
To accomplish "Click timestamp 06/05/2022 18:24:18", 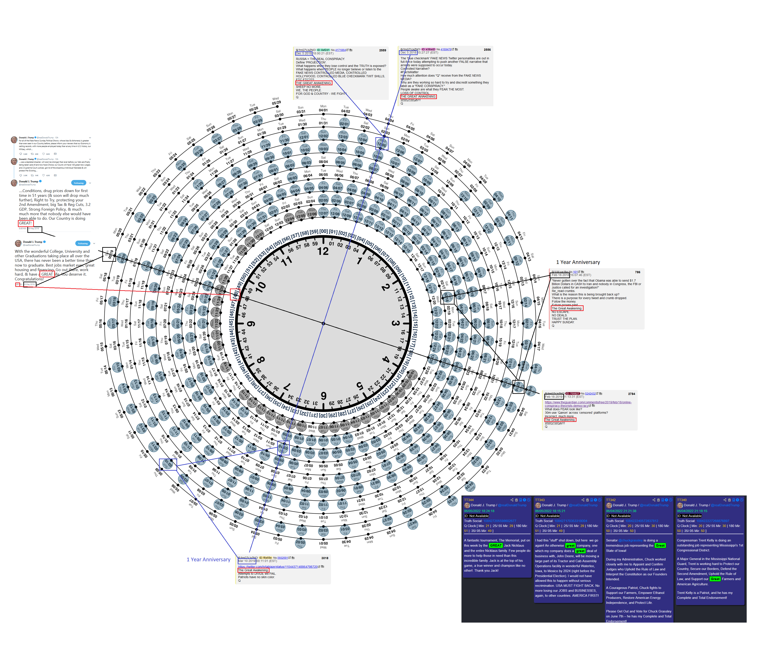I will tap(479, 511).
